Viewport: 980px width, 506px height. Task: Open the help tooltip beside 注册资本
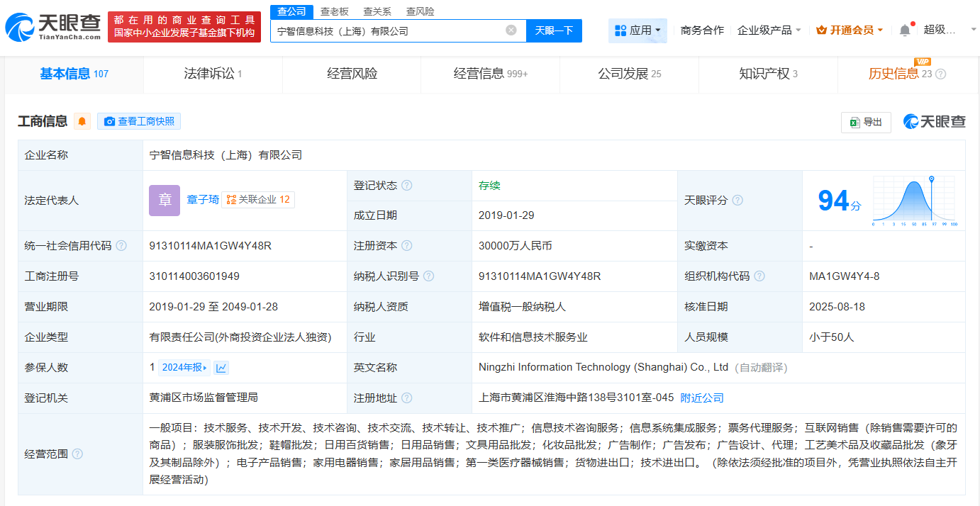point(406,245)
